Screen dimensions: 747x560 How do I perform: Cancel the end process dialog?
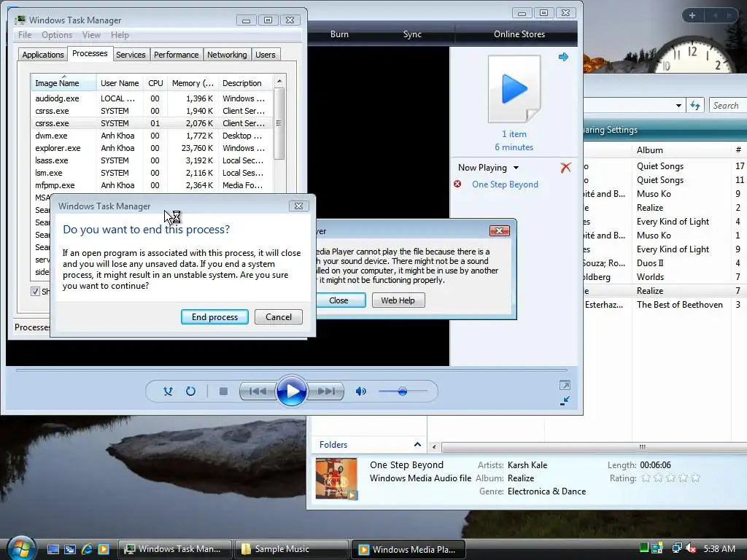(x=278, y=317)
